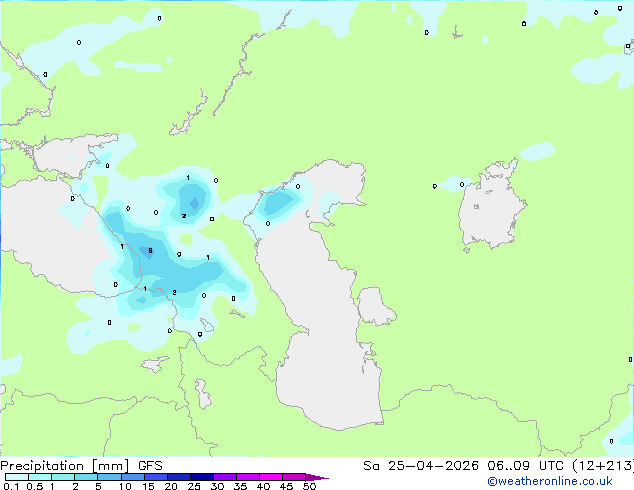Image resolution: width=634 pixels, height=490 pixels.
Task: Pick the 10–15 mm legend color swatch
Action: (132, 477)
